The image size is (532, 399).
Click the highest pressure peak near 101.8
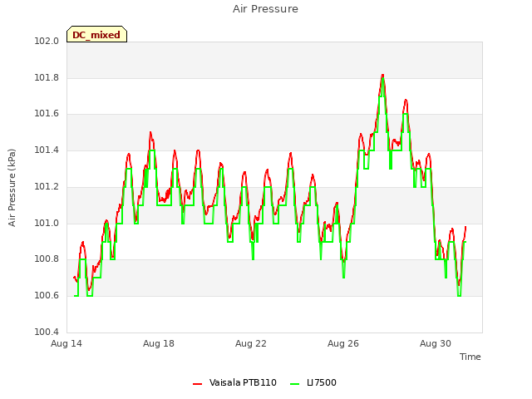382,76
